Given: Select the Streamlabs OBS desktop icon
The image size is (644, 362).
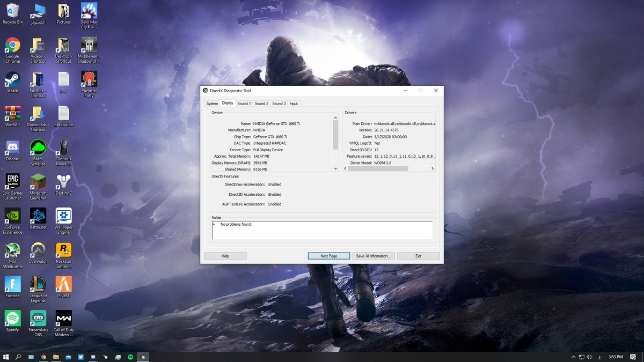Looking at the screenshot, I should 38,323.
